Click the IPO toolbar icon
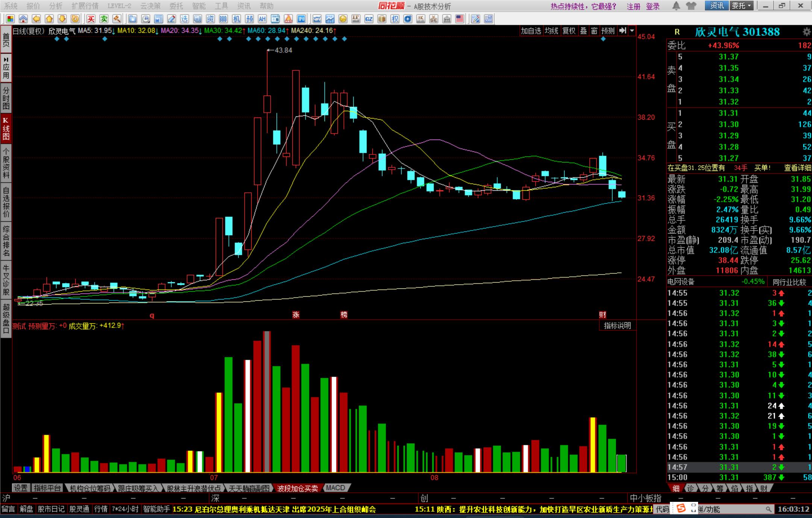 tap(301, 19)
